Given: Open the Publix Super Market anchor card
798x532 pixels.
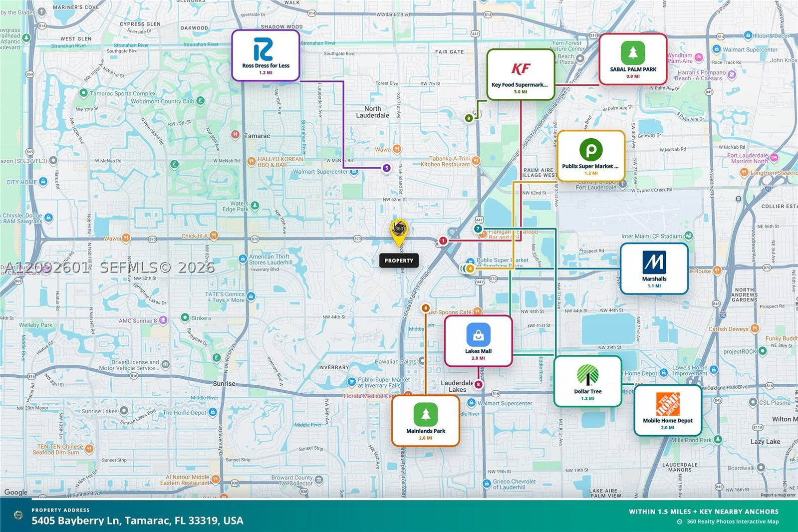Looking at the screenshot, I should [591, 156].
